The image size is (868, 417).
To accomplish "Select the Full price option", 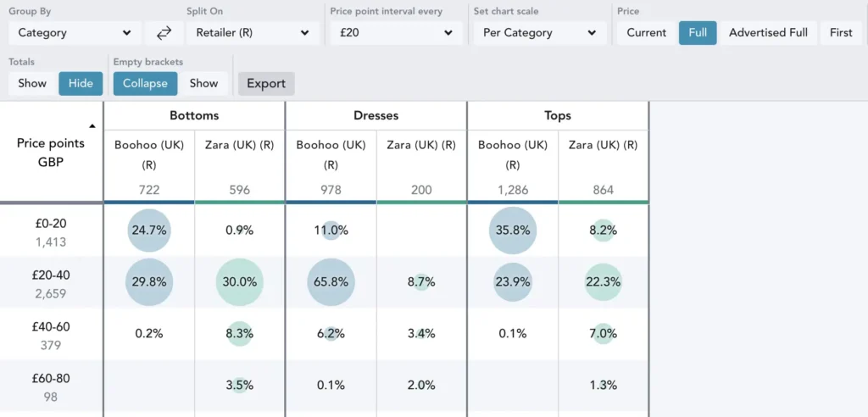I will point(698,33).
